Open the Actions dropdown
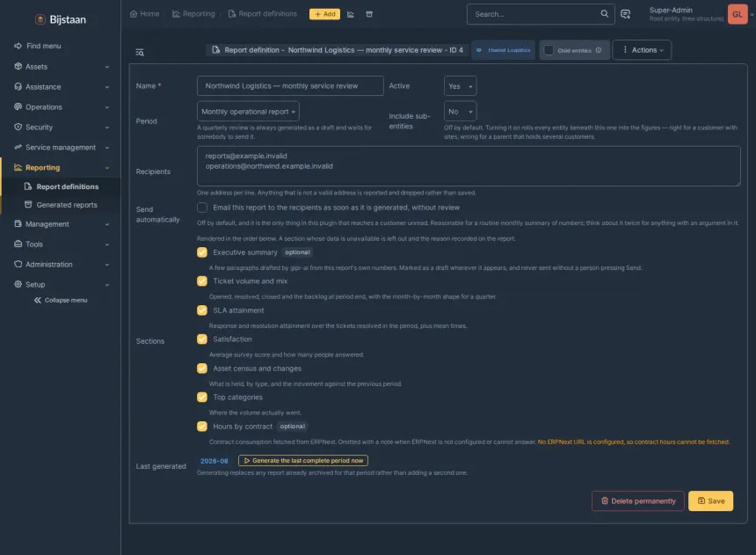The width and height of the screenshot is (756, 555). click(x=642, y=50)
